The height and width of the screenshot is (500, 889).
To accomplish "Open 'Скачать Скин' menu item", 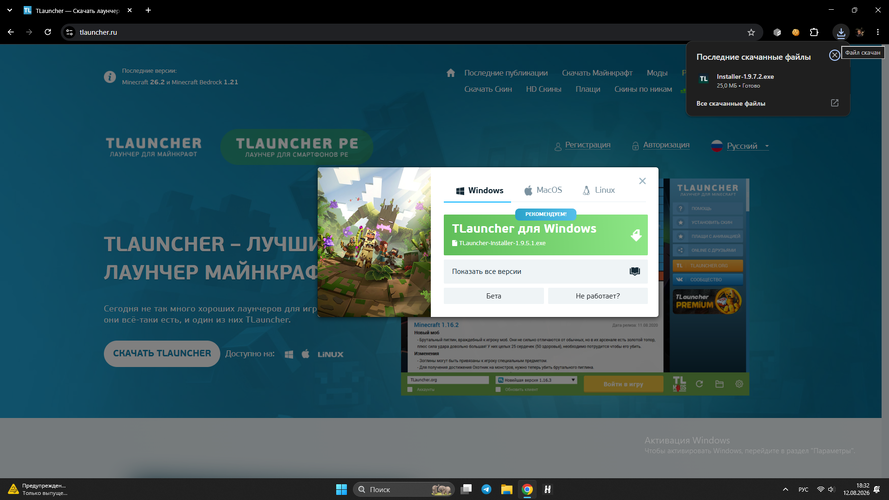I will coord(488,89).
